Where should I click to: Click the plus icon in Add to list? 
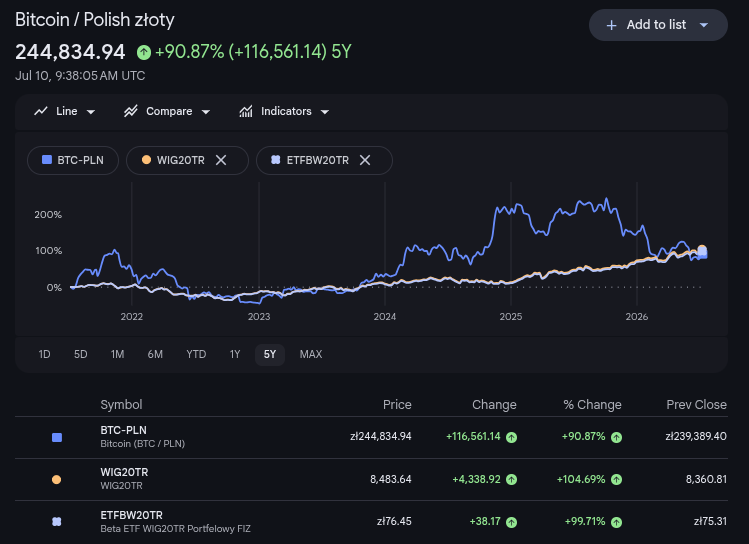tap(611, 25)
